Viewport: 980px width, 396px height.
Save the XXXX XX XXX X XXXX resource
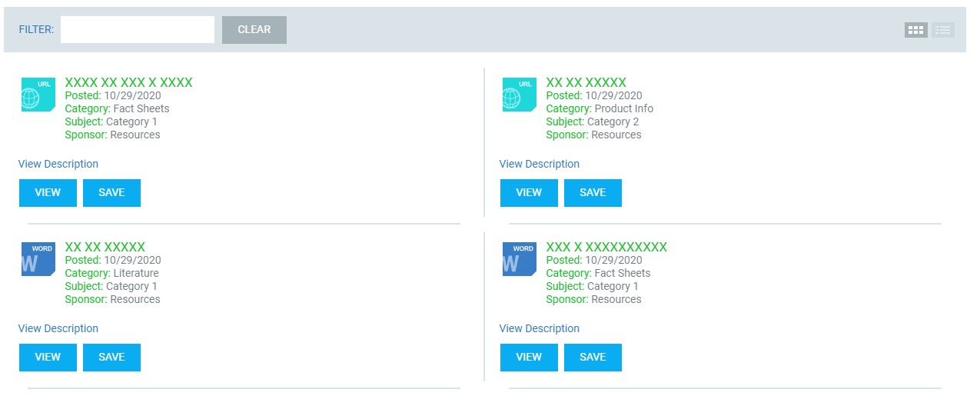(x=111, y=193)
